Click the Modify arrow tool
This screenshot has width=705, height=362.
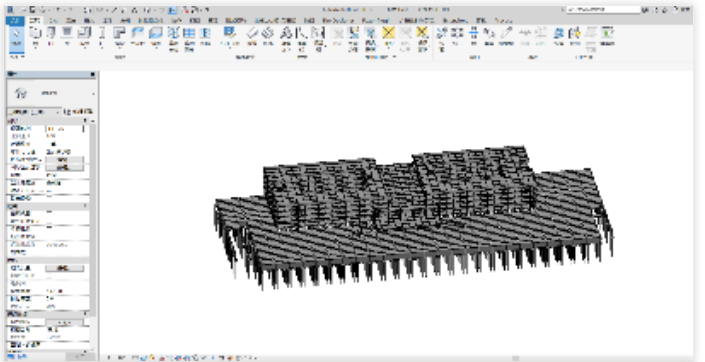pyautogui.click(x=16, y=37)
